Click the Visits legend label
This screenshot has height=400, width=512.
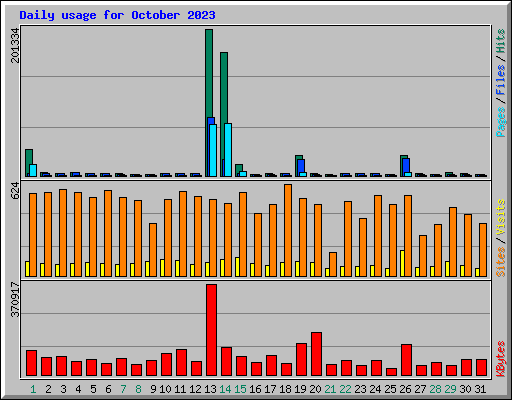point(500,217)
